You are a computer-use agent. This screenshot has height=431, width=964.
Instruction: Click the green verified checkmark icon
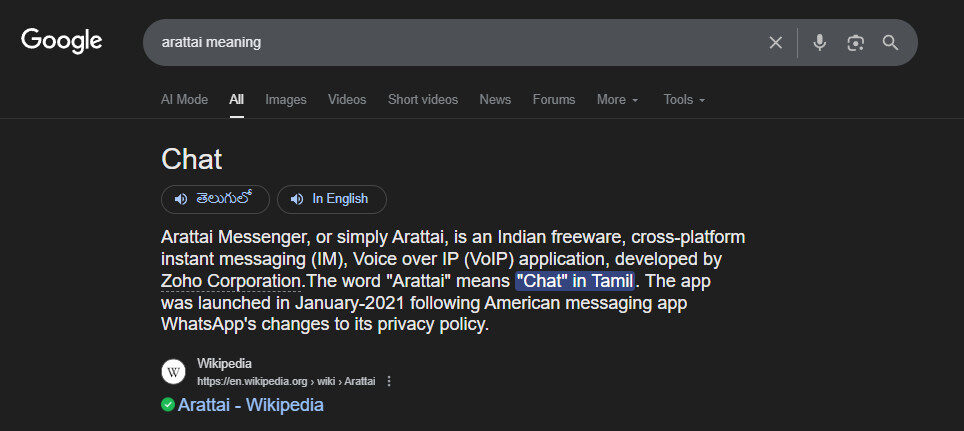point(168,405)
